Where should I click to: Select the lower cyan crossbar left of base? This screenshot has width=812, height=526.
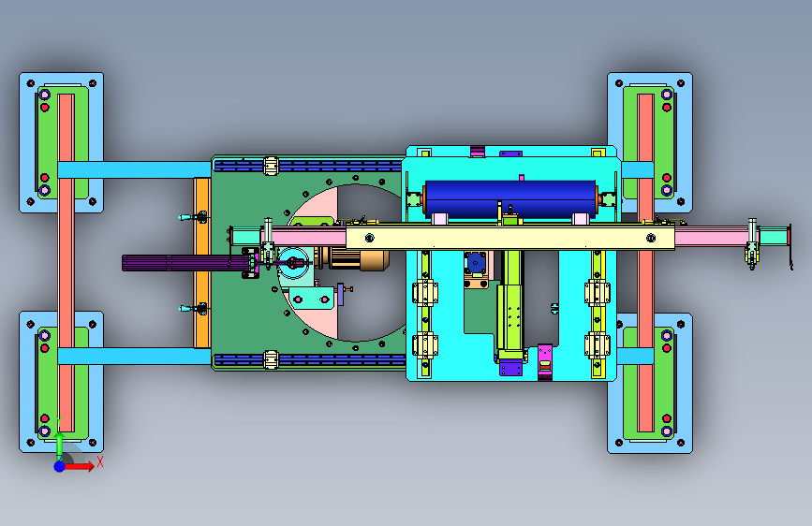(x=135, y=357)
